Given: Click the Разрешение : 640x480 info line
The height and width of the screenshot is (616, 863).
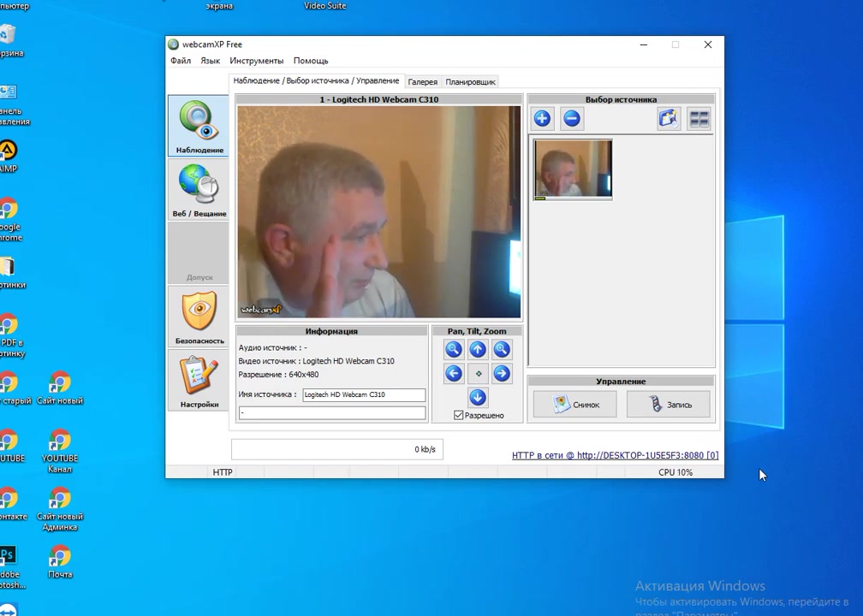Looking at the screenshot, I should [x=278, y=375].
